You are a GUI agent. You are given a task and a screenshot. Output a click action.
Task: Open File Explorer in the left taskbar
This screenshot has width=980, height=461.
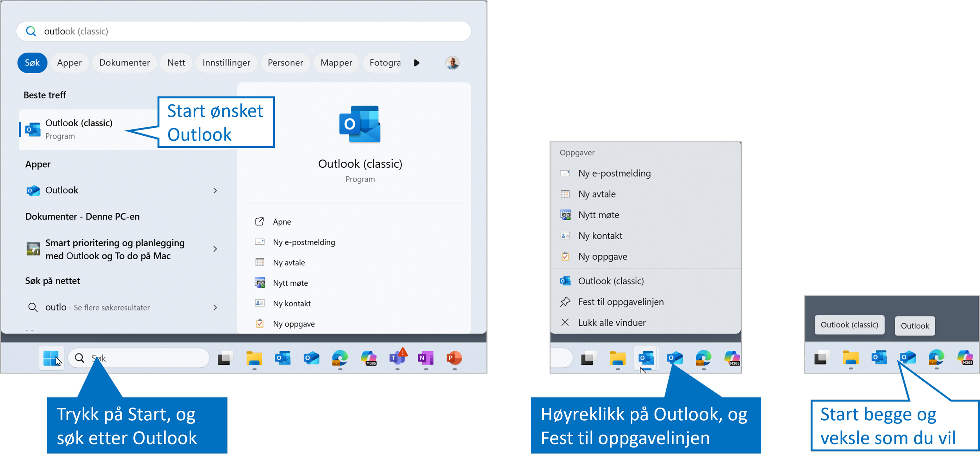(254, 358)
